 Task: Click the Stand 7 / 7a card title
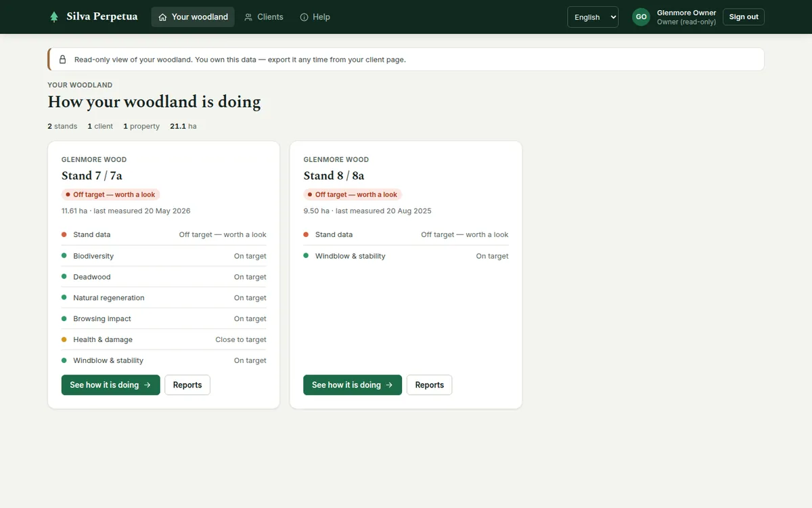pos(92,175)
